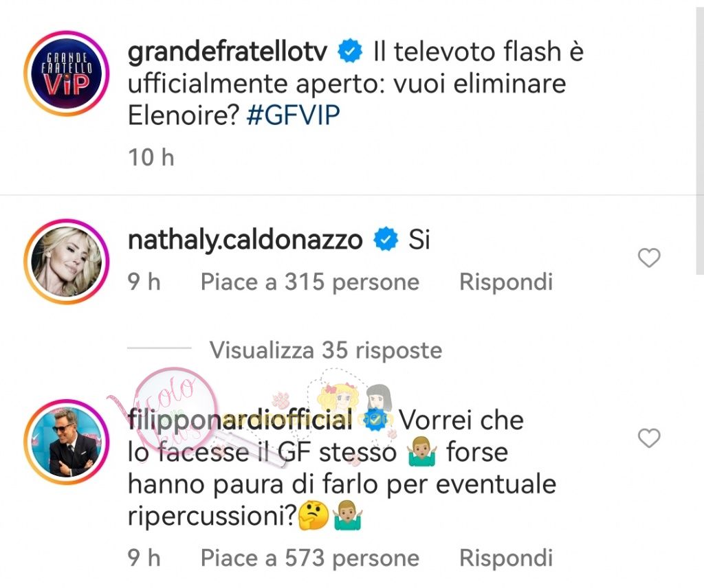
Task: Reply to nathaly.caldonazzo via Rispondi
Action: point(506,282)
